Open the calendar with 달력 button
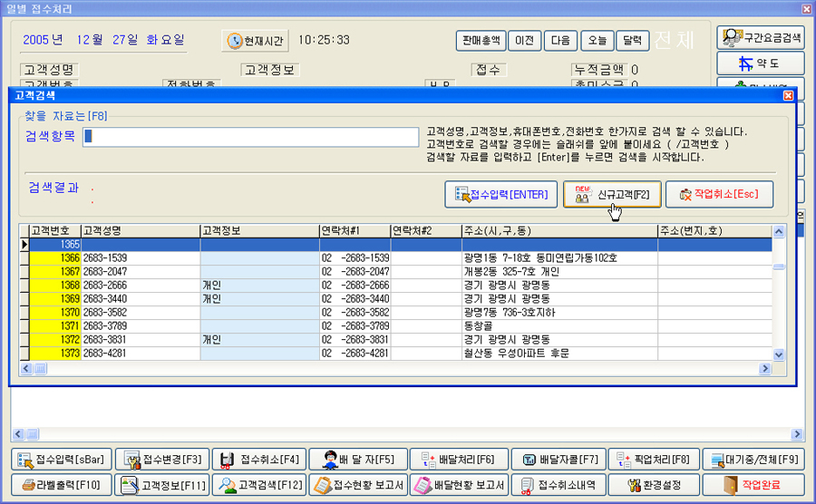The image size is (816, 504). (x=632, y=41)
